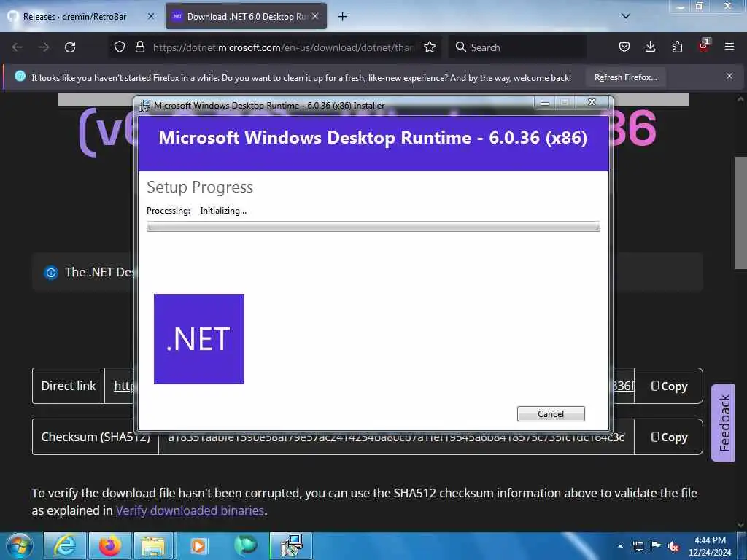Open the Firefox hamburger menu
747x560 pixels.
[x=729, y=47]
